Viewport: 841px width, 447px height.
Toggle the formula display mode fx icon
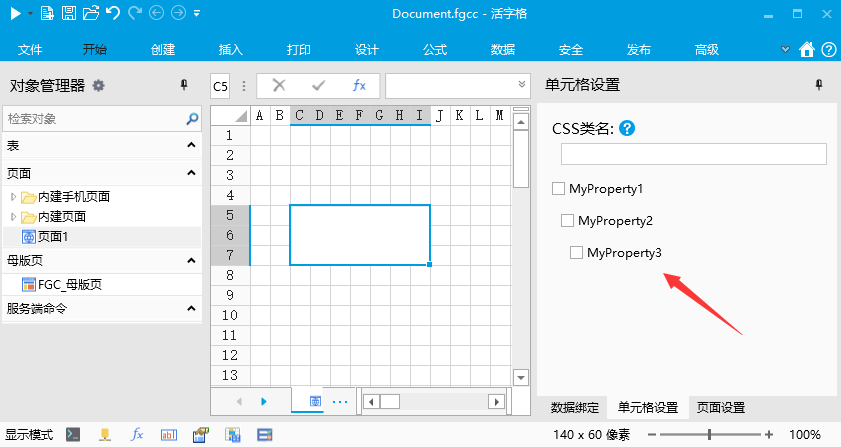point(137,435)
